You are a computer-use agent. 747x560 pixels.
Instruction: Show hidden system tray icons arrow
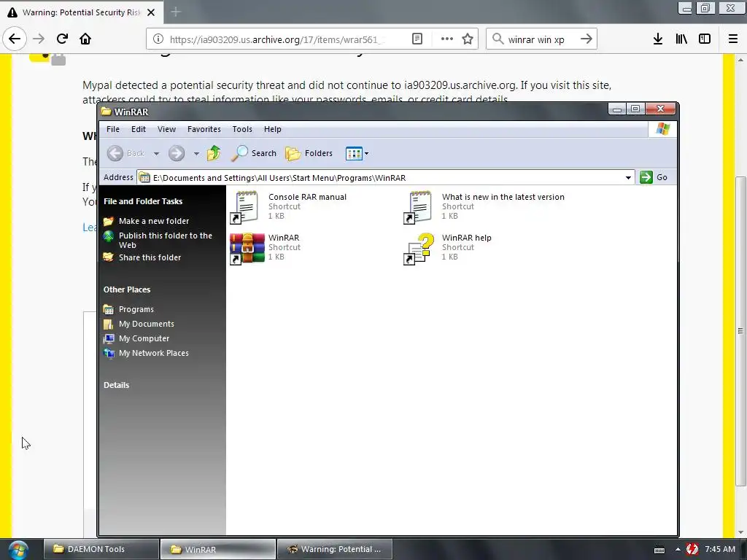[678, 549]
